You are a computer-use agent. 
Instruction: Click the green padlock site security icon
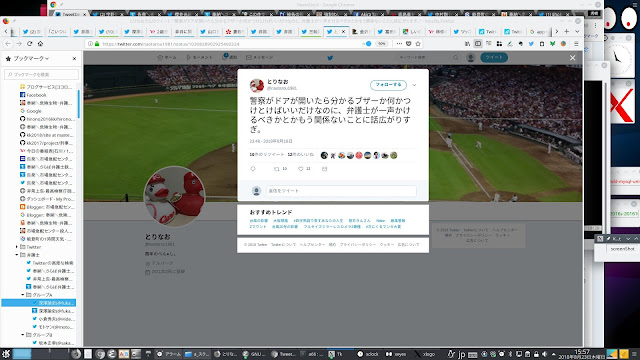click(x=97, y=44)
